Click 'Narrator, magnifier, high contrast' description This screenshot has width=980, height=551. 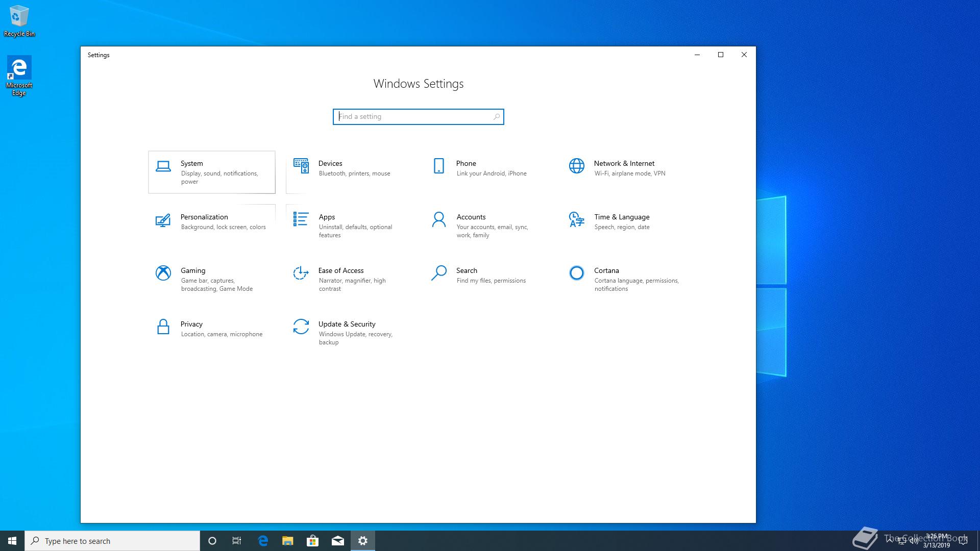352,285
